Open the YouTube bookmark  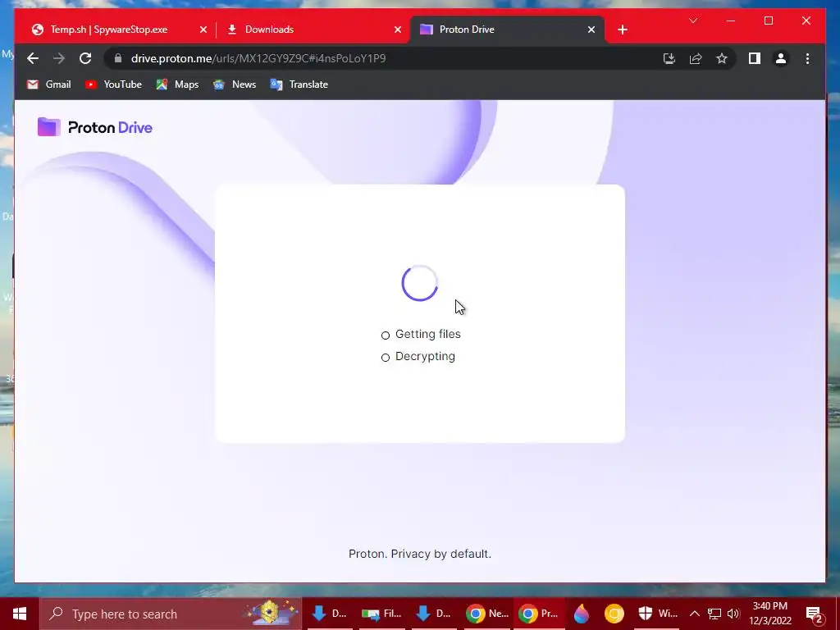point(113,84)
